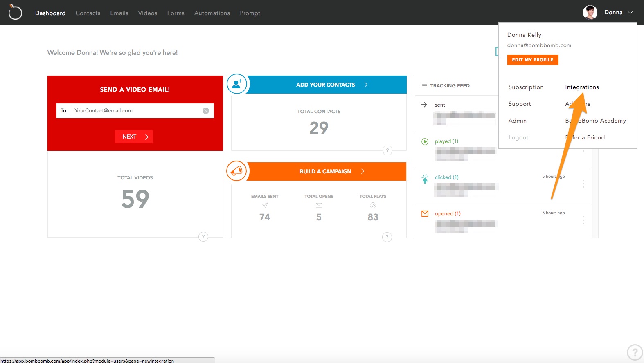644x363 pixels.
Task: Click the total contacts count 29
Action: (x=319, y=128)
